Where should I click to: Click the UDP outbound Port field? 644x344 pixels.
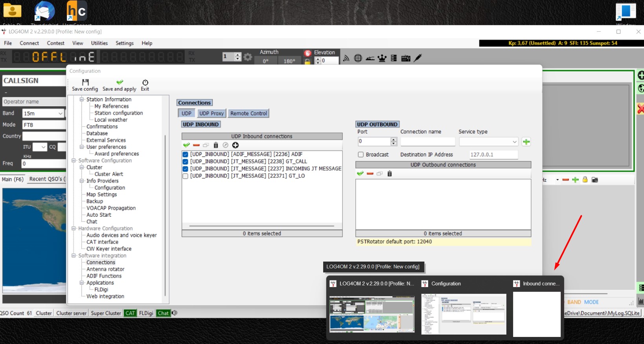pos(374,141)
